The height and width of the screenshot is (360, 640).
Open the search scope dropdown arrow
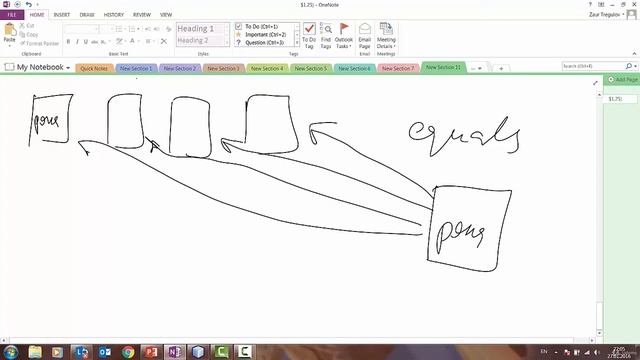point(636,66)
